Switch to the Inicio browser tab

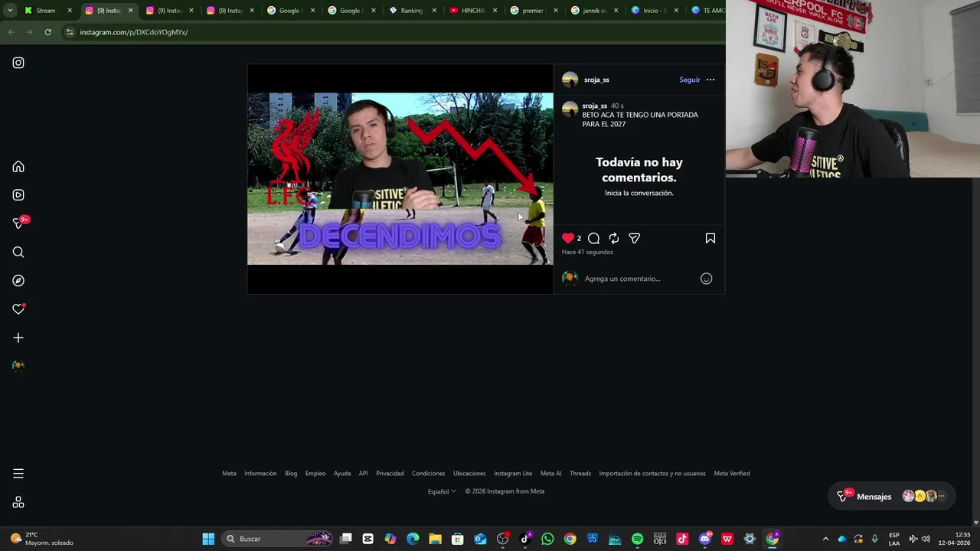coord(655,11)
